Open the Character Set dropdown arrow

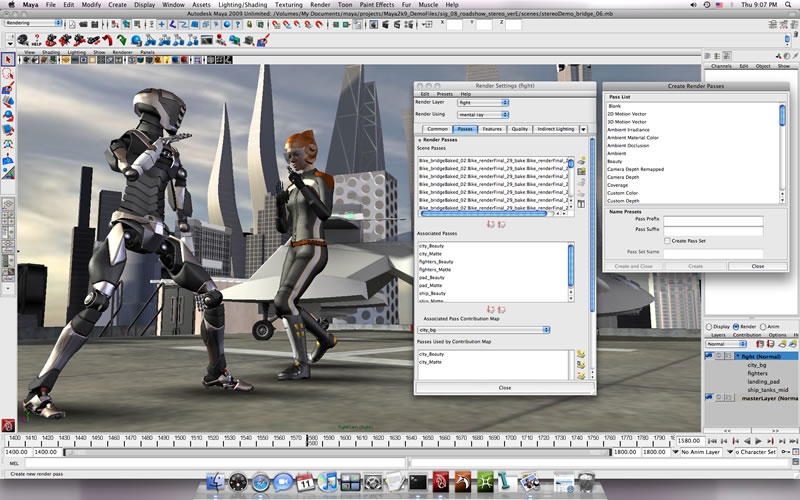[730, 452]
